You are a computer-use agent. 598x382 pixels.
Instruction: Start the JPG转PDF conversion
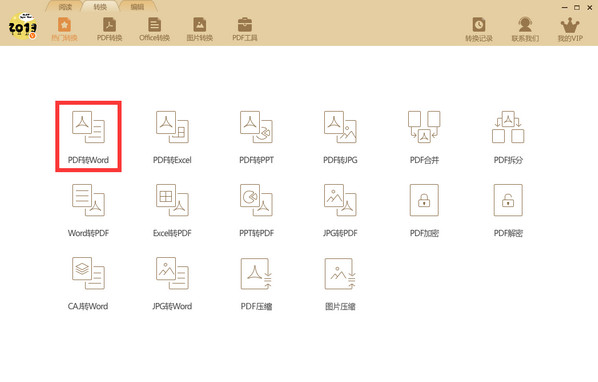pyautogui.click(x=340, y=210)
